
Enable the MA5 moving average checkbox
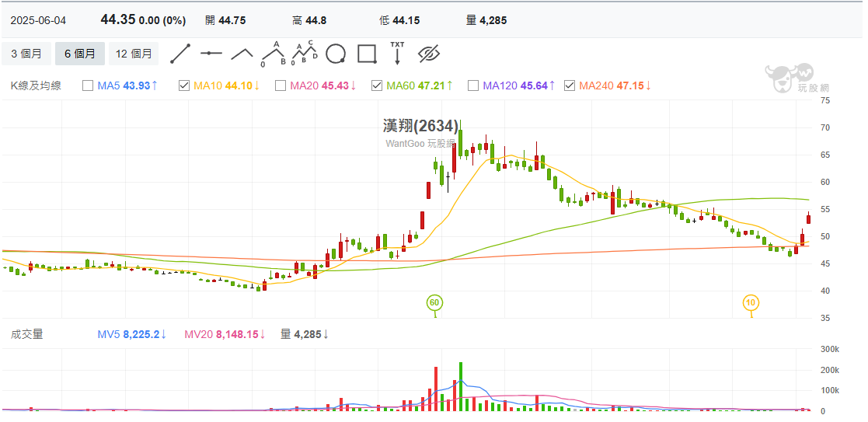point(87,85)
